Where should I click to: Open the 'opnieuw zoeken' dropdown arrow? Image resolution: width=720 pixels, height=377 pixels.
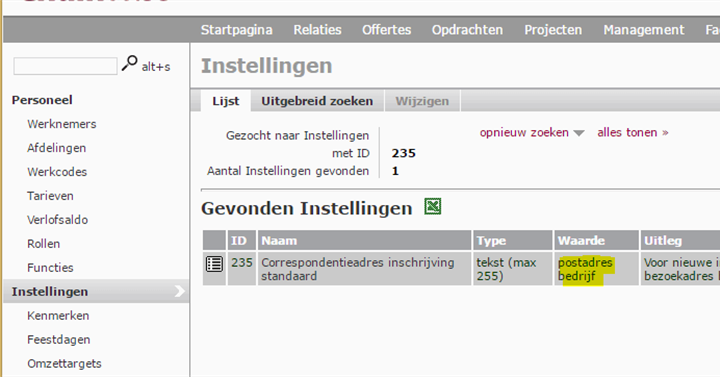pyautogui.click(x=579, y=133)
